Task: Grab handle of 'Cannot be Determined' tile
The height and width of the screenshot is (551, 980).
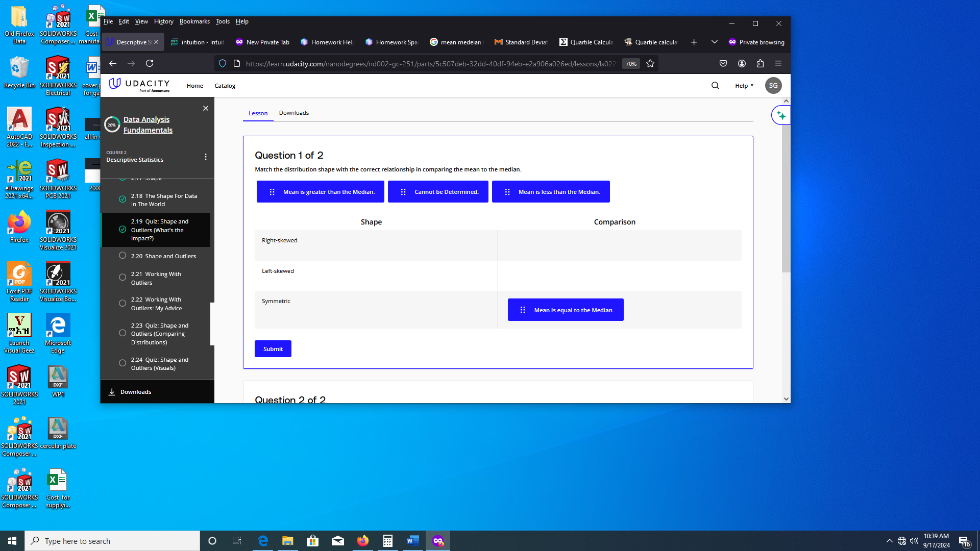Action: [403, 192]
